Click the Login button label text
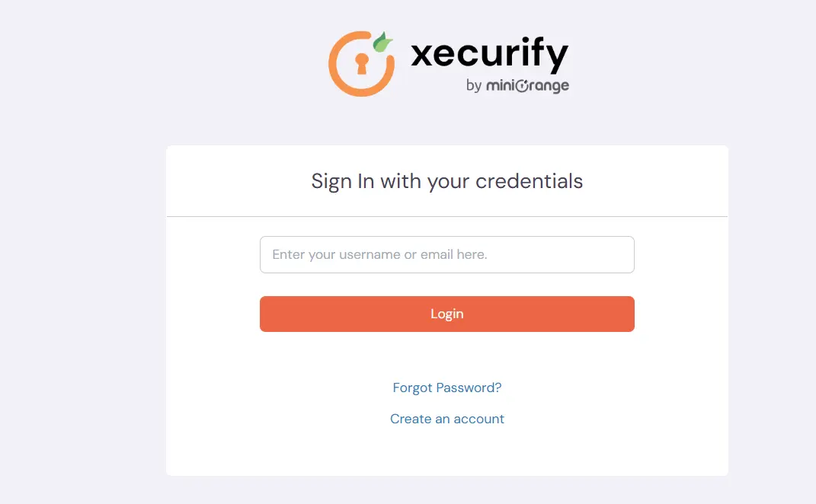Screen dimensions: 816x504 point(446,314)
